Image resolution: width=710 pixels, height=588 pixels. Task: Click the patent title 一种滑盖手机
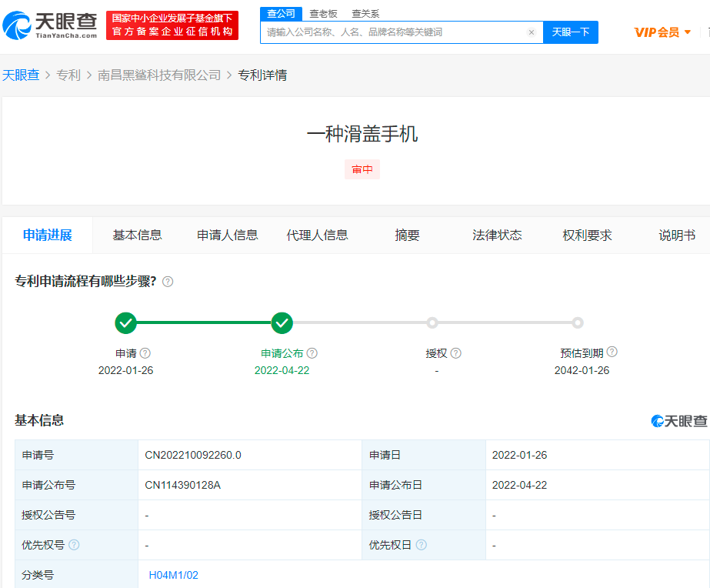tap(362, 134)
